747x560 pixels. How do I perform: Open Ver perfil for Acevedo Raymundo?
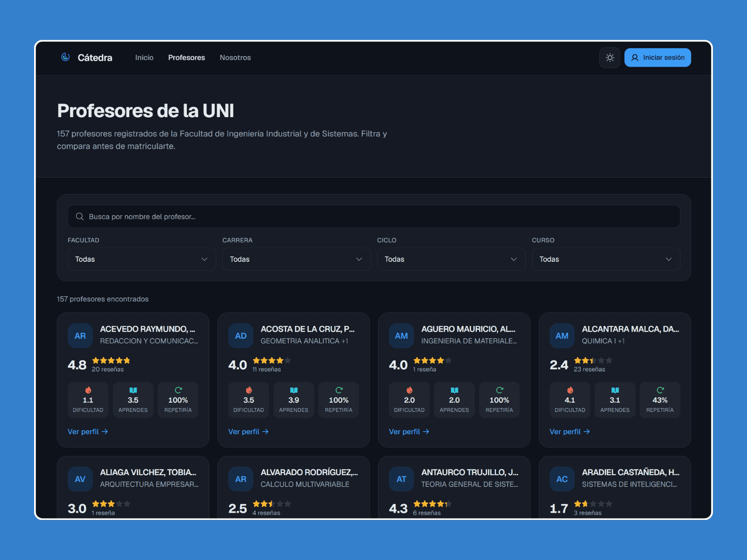(88, 432)
